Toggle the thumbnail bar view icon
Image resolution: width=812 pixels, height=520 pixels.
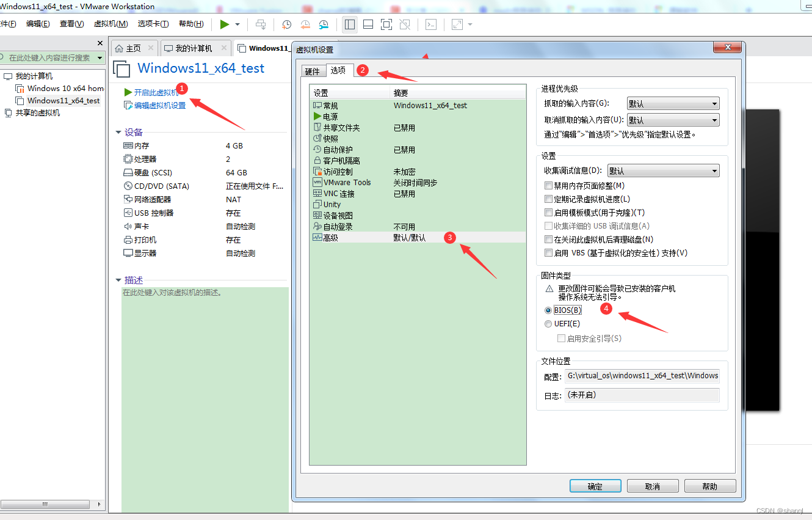[368, 24]
